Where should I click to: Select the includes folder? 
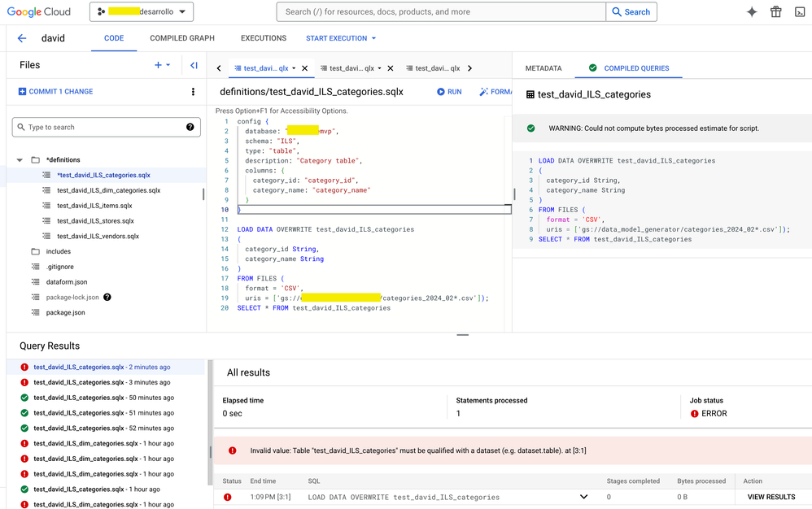click(58, 251)
